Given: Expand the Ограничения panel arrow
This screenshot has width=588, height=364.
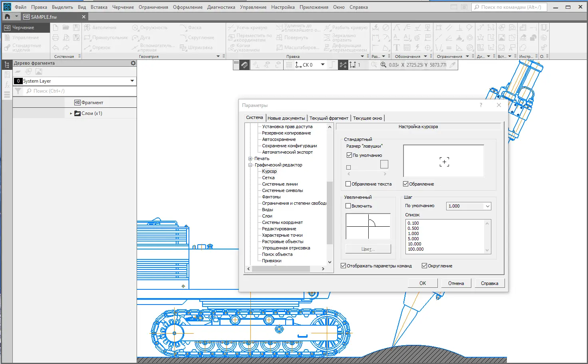Looking at the screenshot, I should [x=467, y=56].
